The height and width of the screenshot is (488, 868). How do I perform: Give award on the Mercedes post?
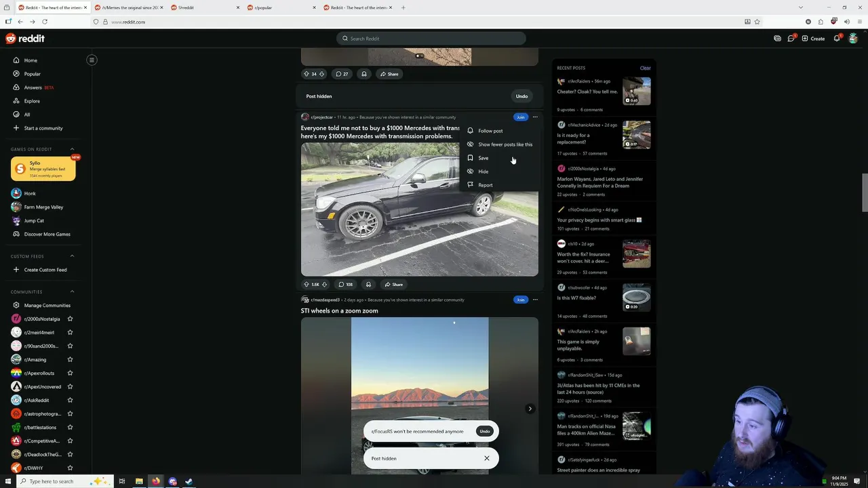pyautogui.click(x=368, y=285)
